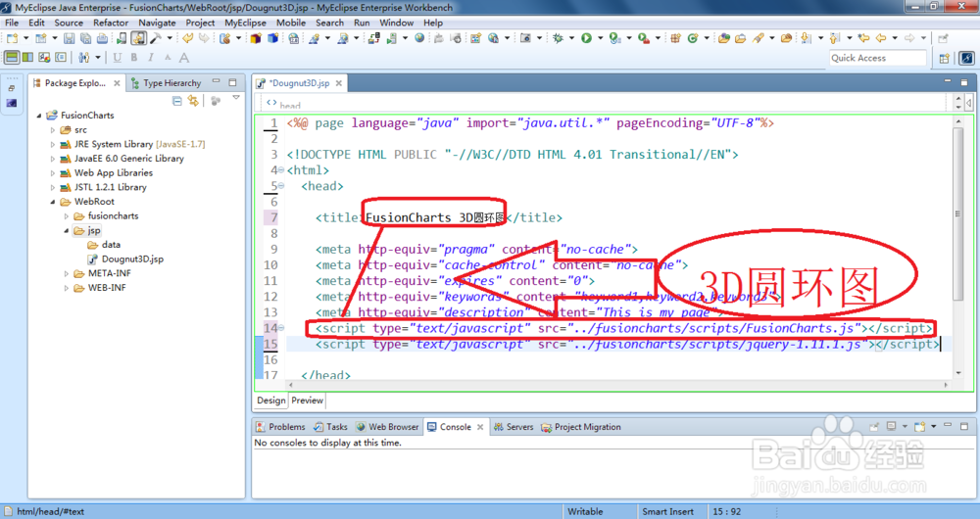This screenshot has height=519, width=980.
Task: Expand the META-INF folder
Action: (x=67, y=273)
